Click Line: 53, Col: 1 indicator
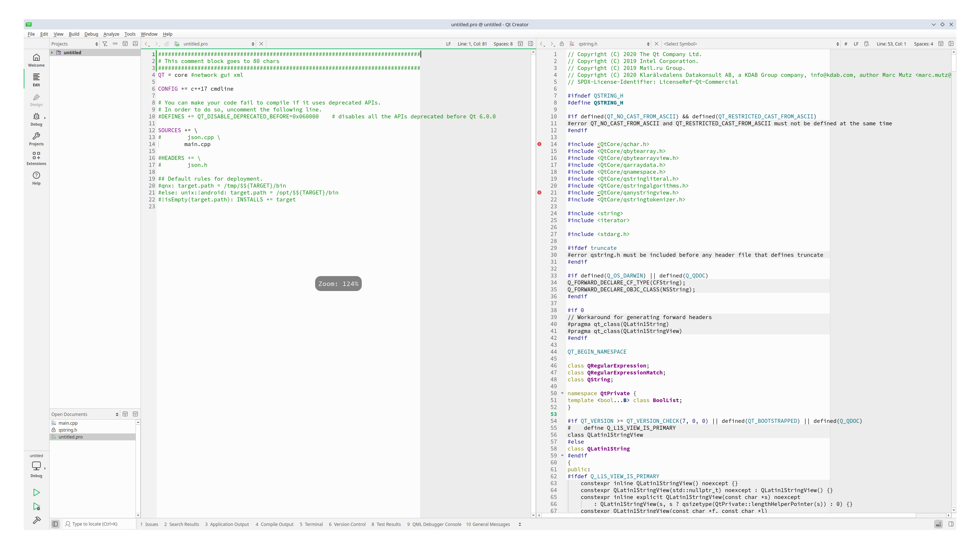Viewport: 980px width, 558px height. 891,44
